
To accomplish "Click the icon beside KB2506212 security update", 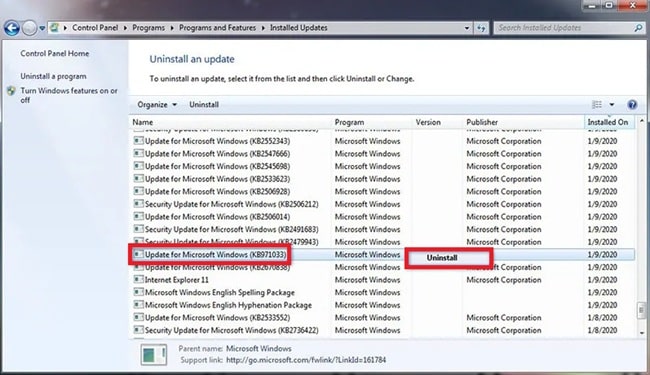I will point(138,204).
